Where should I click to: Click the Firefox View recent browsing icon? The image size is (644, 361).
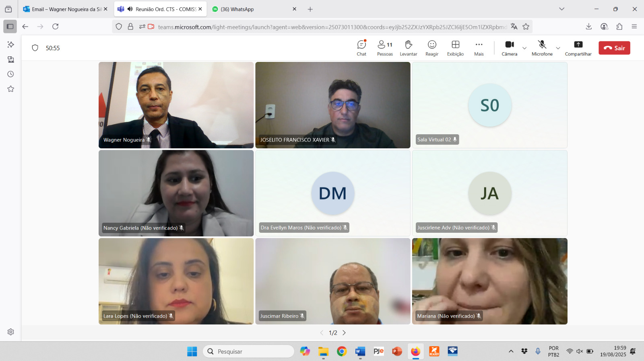pos(8,9)
